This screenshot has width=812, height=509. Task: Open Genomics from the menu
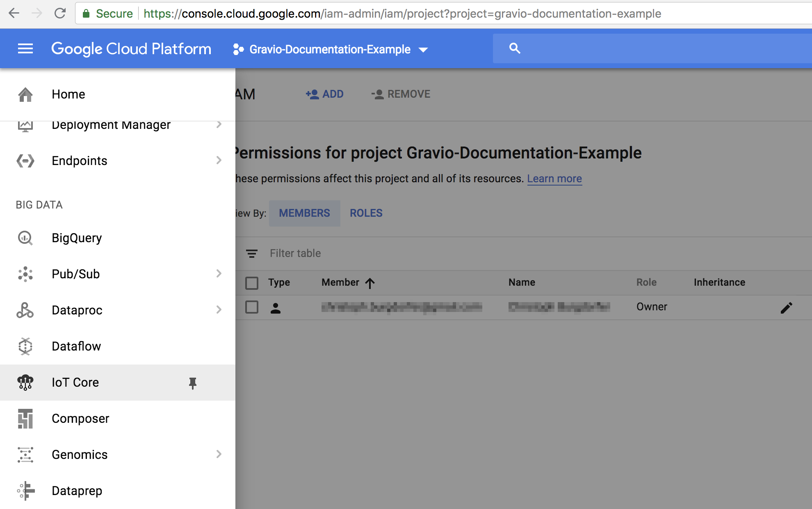118,455
